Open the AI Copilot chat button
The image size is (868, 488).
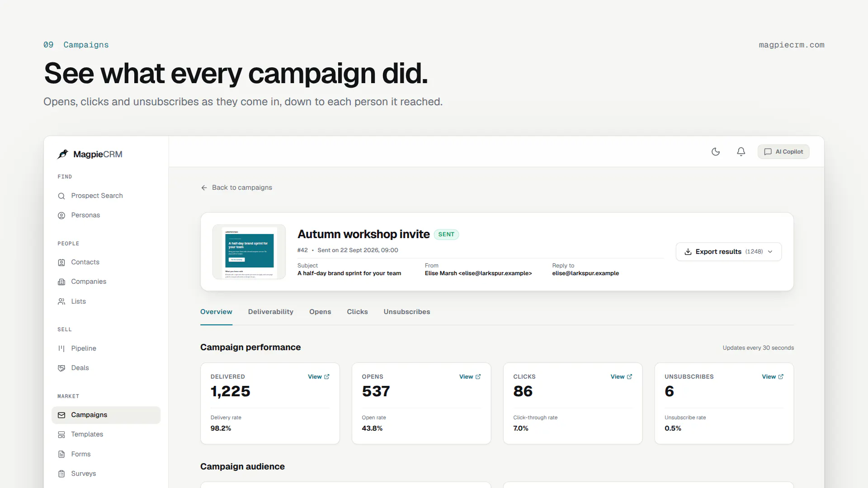(783, 152)
